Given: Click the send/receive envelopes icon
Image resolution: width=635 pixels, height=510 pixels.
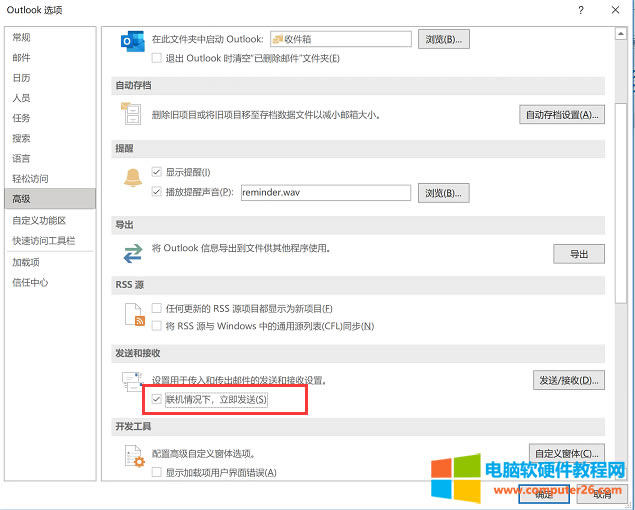Looking at the screenshot, I should point(132,381).
